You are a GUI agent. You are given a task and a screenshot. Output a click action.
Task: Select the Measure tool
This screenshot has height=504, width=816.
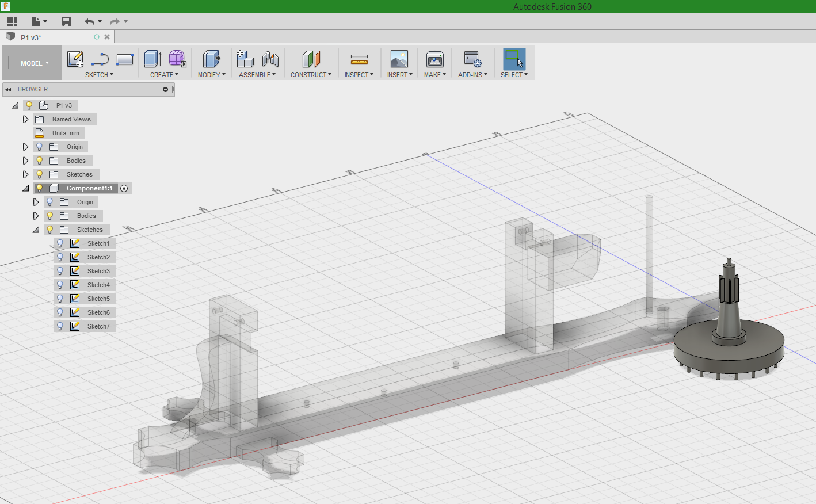click(359, 59)
